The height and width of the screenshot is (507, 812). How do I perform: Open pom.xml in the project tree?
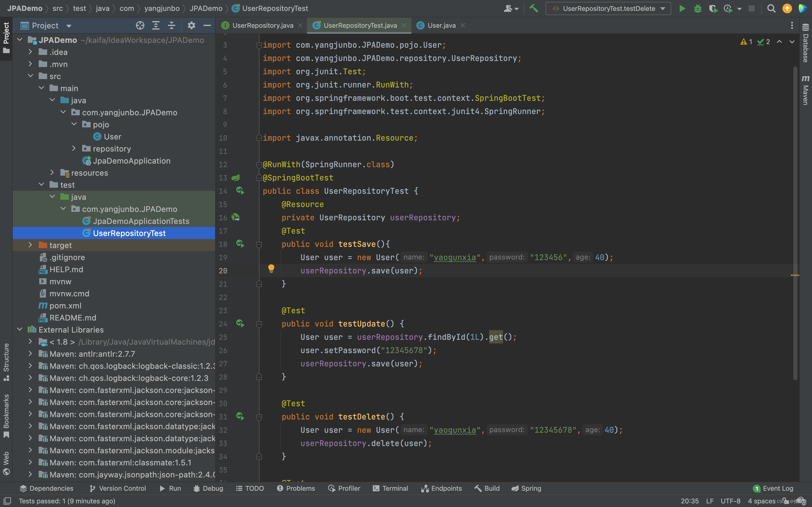click(65, 305)
